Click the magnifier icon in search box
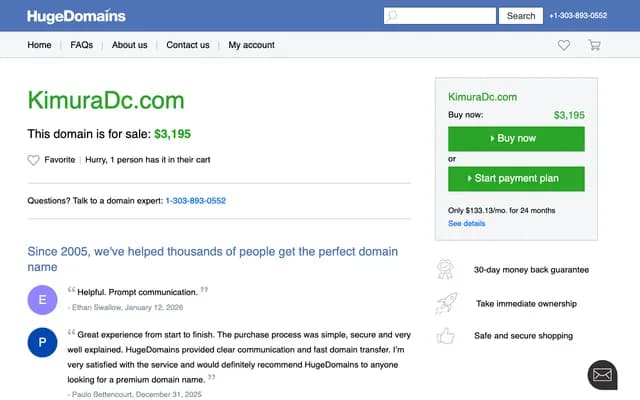Screen dimensions: 640x400 pyautogui.click(x=393, y=16)
